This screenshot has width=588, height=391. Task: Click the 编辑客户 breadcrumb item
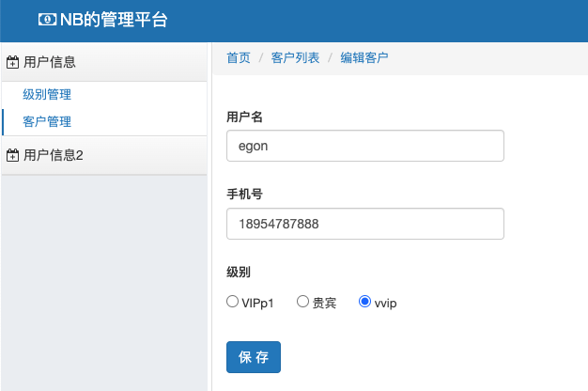[364, 58]
